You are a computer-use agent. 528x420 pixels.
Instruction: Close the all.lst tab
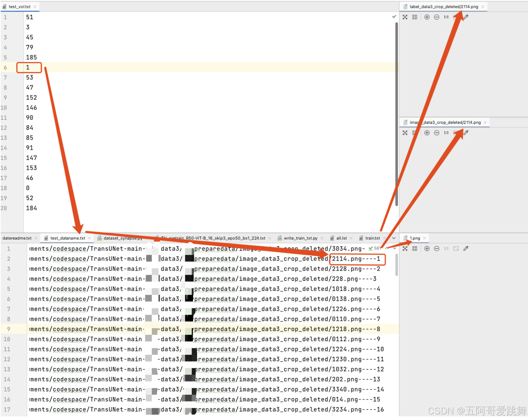[351, 238]
